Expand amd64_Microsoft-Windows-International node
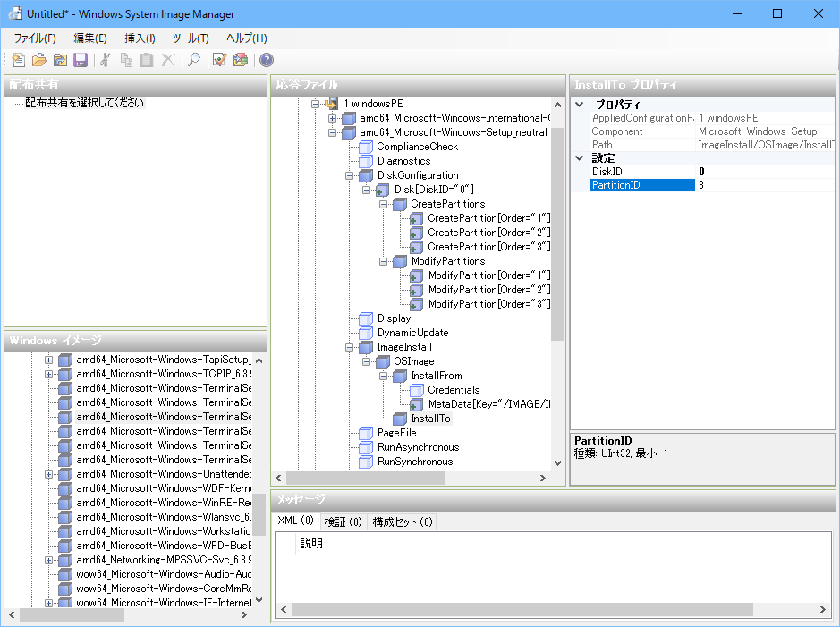 332,118
